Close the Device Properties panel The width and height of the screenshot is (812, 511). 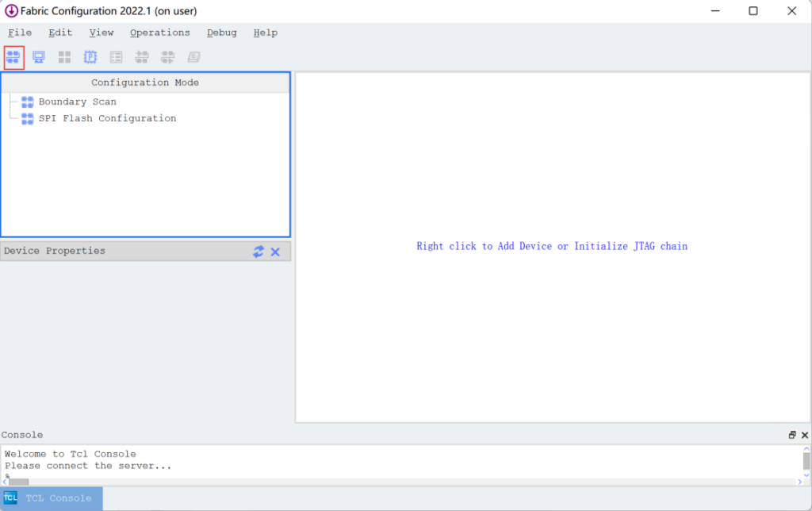click(x=275, y=252)
